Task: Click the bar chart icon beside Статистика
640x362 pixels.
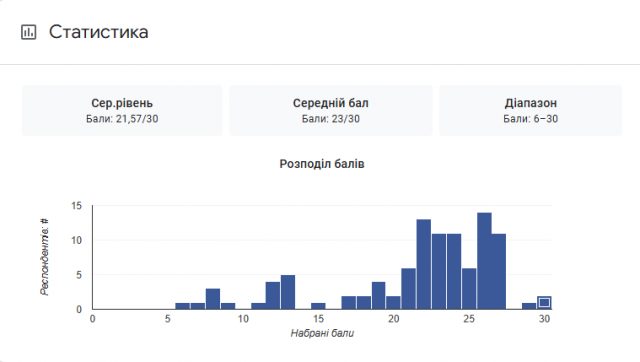Action: pos(29,32)
